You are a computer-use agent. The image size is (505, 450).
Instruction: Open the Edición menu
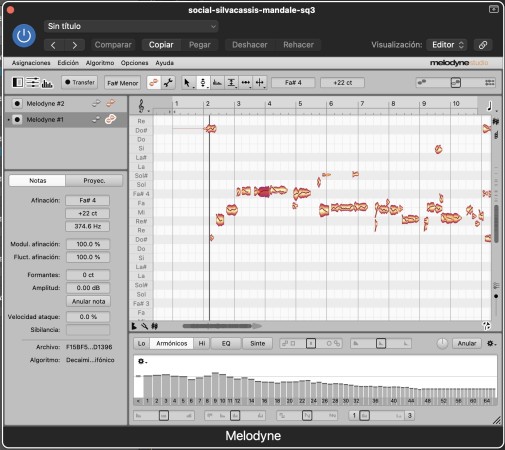pyautogui.click(x=68, y=63)
